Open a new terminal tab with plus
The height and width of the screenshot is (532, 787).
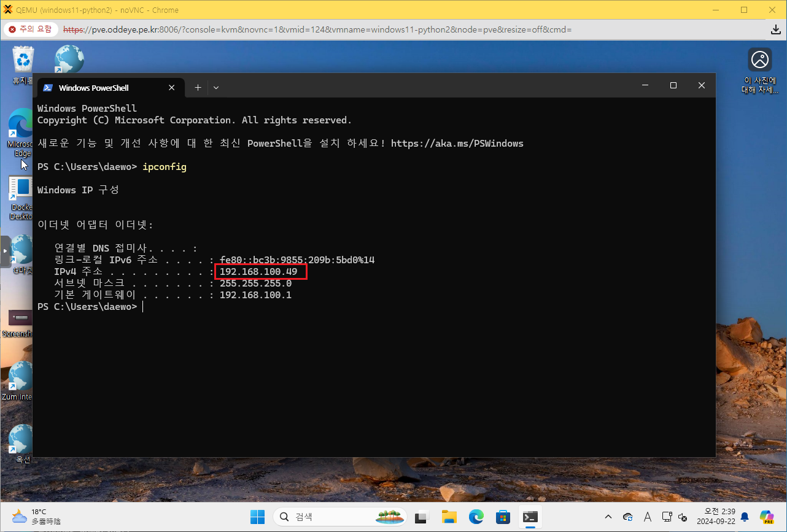pos(198,88)
